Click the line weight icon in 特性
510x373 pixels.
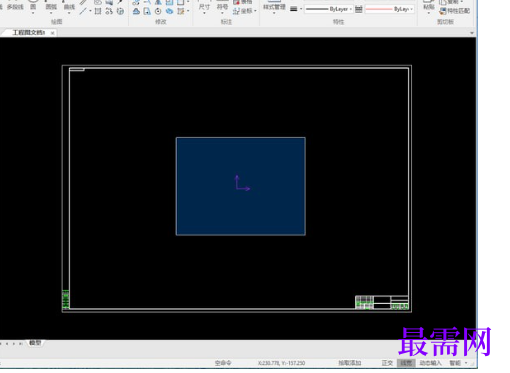point(294,9)
